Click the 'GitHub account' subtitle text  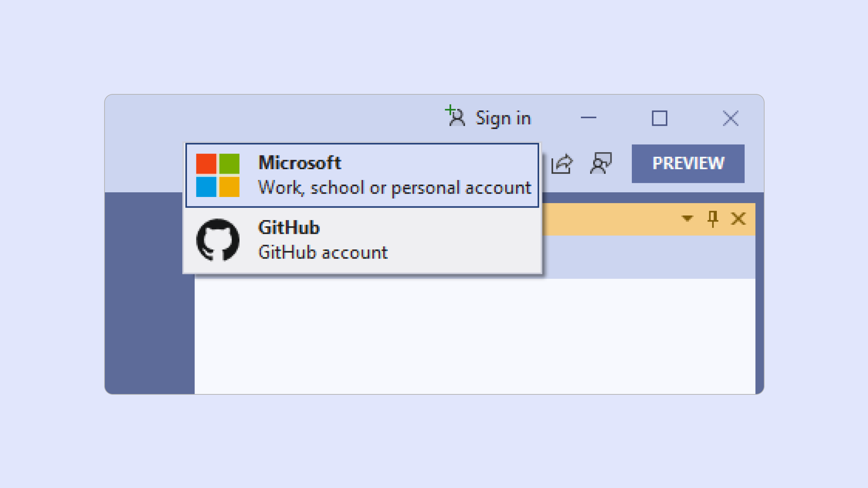coord(323,252)
